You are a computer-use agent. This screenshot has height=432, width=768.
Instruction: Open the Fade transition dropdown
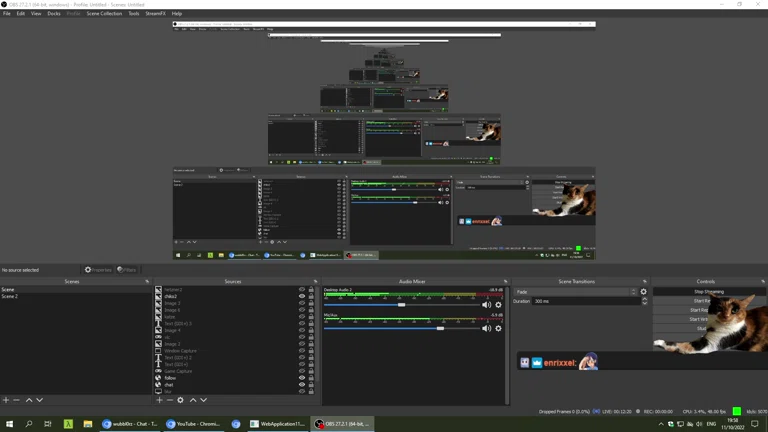[x=575, y=292]
